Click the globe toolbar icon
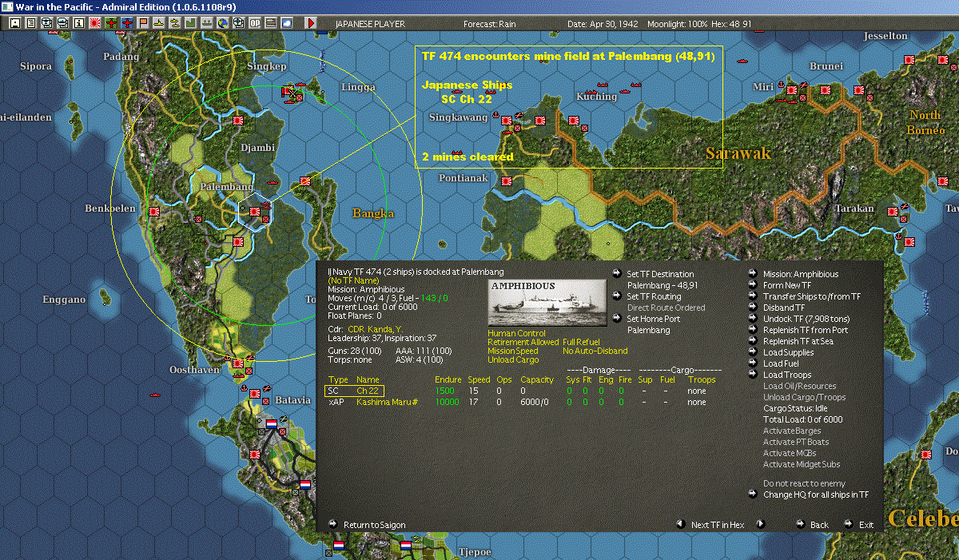The height and width of the screenshot is (560, 959). click(221, 23)
